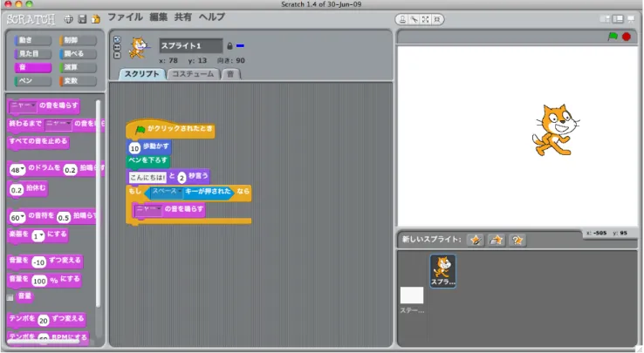
Task: Click the 2 seconds field in say block
Action: 182,177
